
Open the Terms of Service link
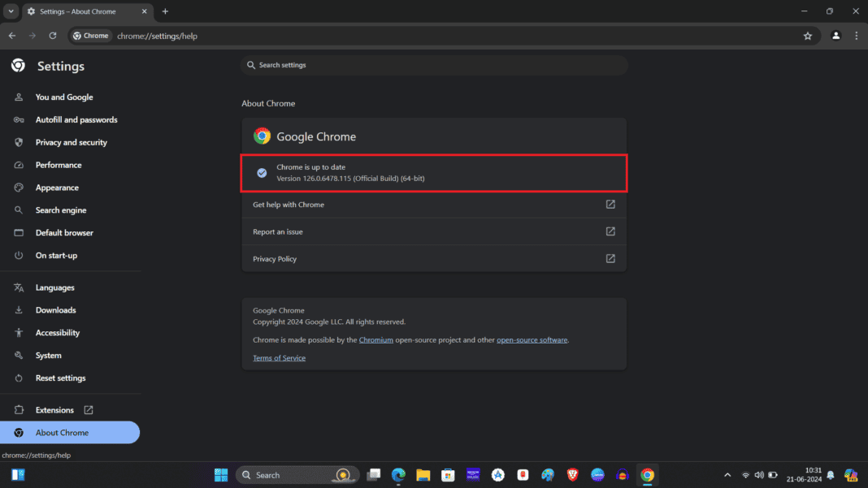click(279, 357)
